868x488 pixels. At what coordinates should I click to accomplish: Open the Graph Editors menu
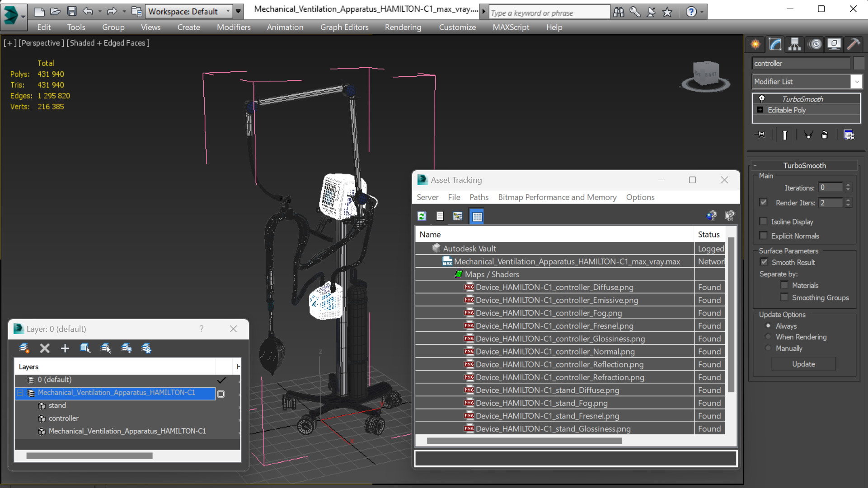tap(344, 27)
